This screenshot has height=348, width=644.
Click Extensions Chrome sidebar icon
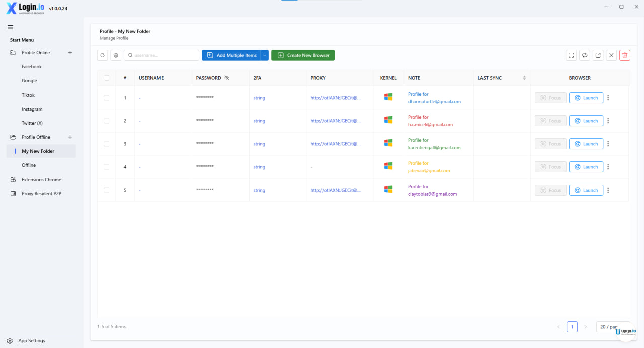(x=13, y=180)
